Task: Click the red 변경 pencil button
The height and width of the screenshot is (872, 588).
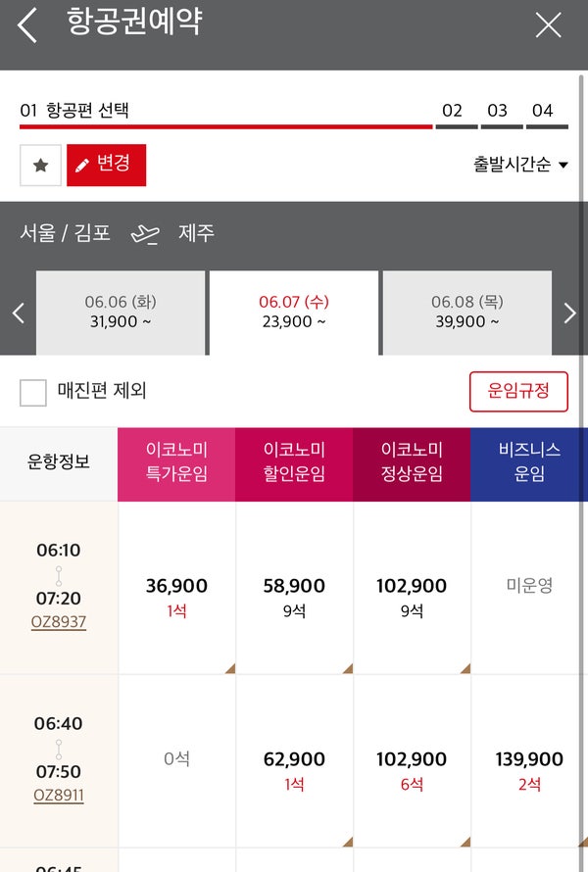Action: pos(106,166)
